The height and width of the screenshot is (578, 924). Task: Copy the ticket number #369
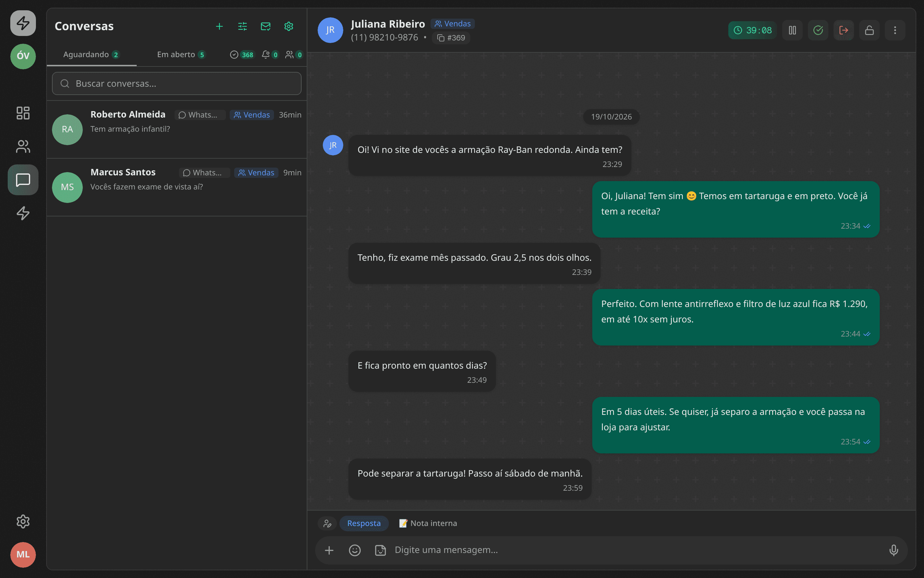(451, 38)
